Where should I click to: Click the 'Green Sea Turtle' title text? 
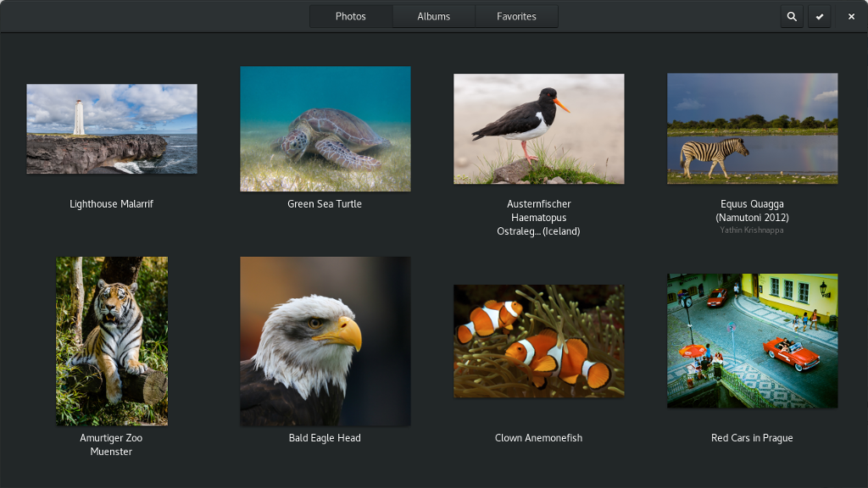(325, 204)
